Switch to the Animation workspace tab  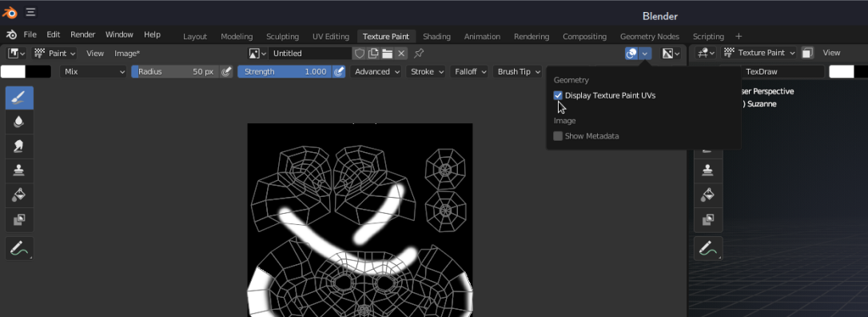pos(482,37)
